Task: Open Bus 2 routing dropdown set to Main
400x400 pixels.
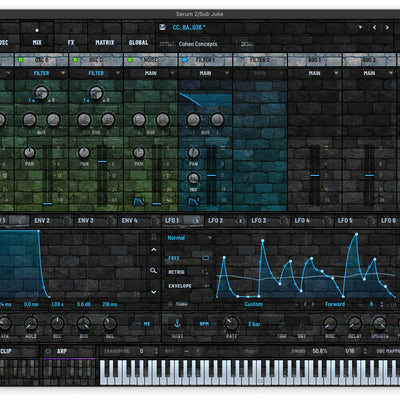Action: [x=369, y=73]
